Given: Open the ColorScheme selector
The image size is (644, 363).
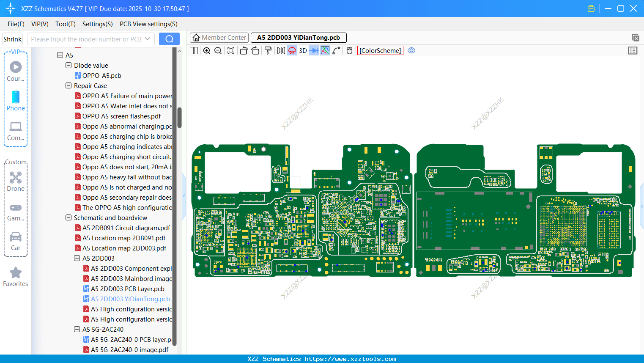Looking at the screenshot, I should (380, 51).
